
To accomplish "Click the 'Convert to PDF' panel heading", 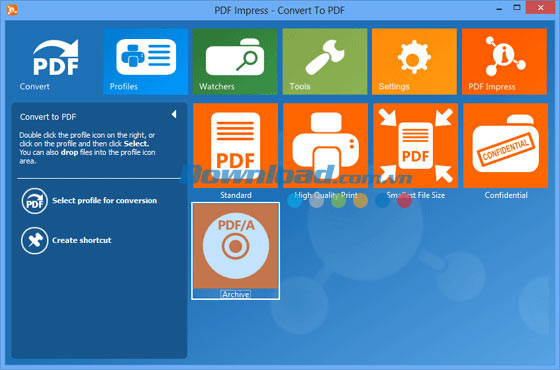I will point(48,117).
